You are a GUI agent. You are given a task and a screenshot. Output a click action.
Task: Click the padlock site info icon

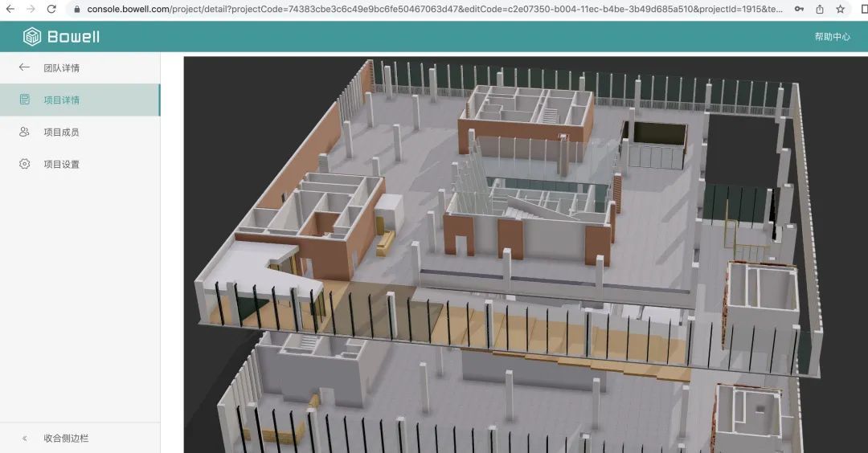point(77,10)
